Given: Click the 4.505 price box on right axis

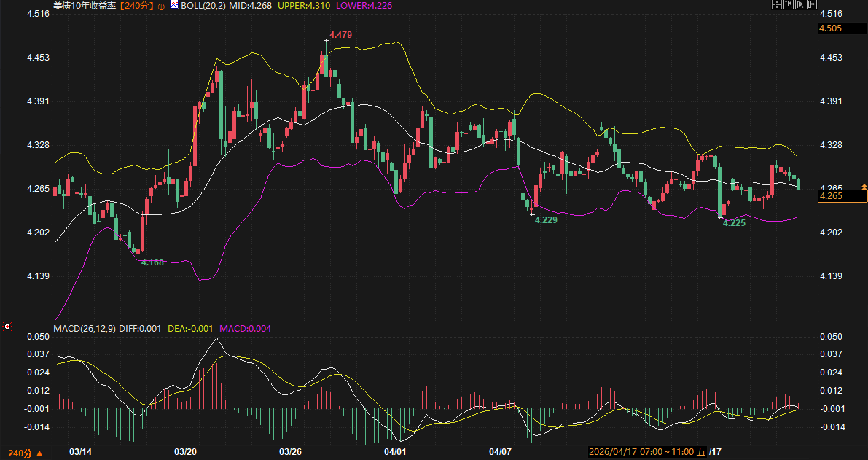Looking at the screenshot, I should click(831, 28).
